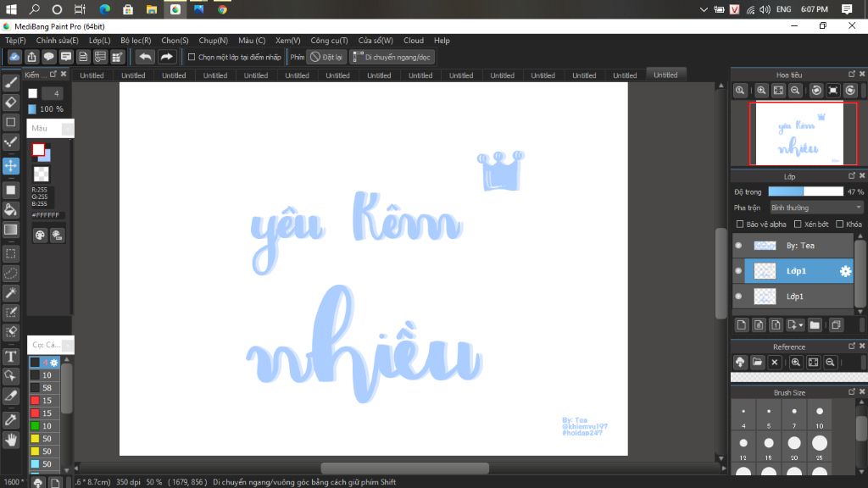This screenshot has width=868, height=488.
Task: Create a new layer in Layers panel
Action: [x=742, y=324]
